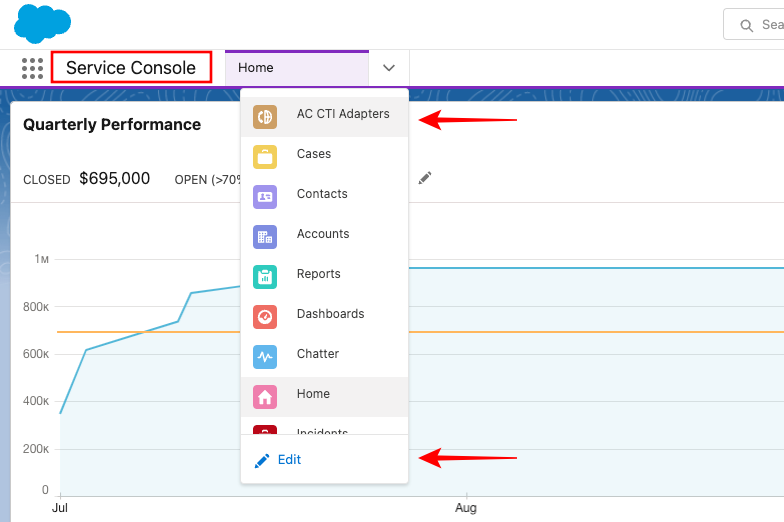Click the blue closed-amount chart line
This screenshot has height=522, width=784.
pos(595,268)
